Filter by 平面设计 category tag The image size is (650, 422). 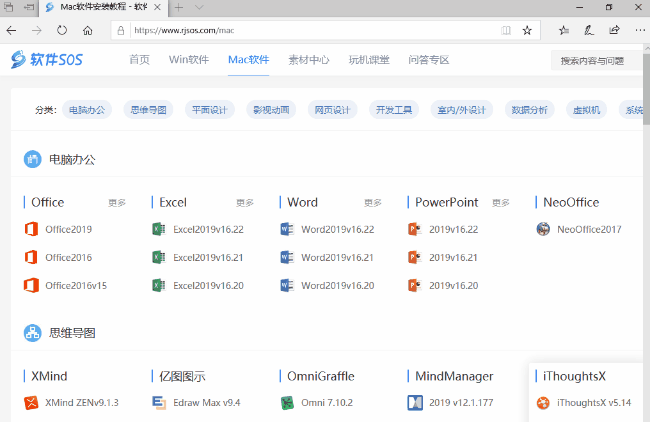click(210, 110)
